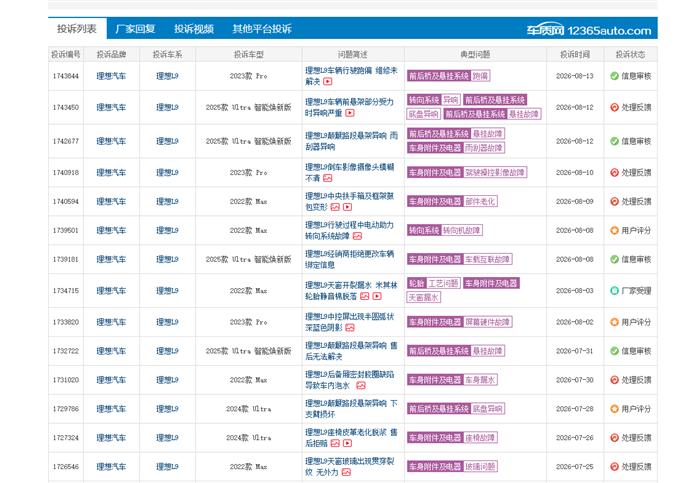This screenshot has width=700, height=483.
Task: Select the 部件老化 tag in row 1740594
Action: (480, 201)
